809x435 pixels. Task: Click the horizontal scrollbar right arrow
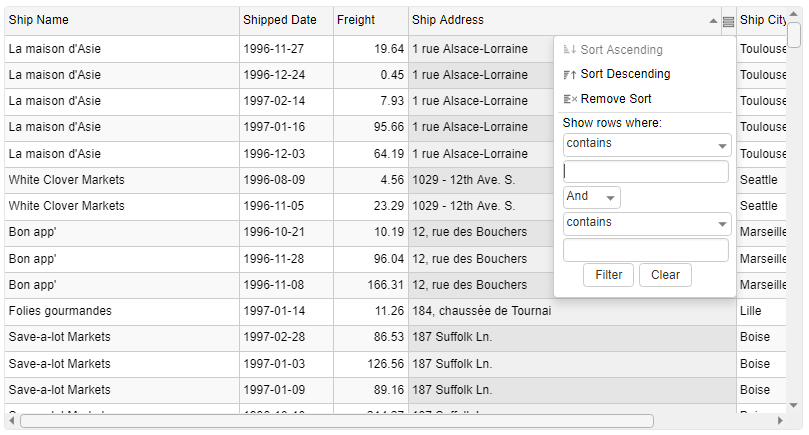[x=778, y=421]
